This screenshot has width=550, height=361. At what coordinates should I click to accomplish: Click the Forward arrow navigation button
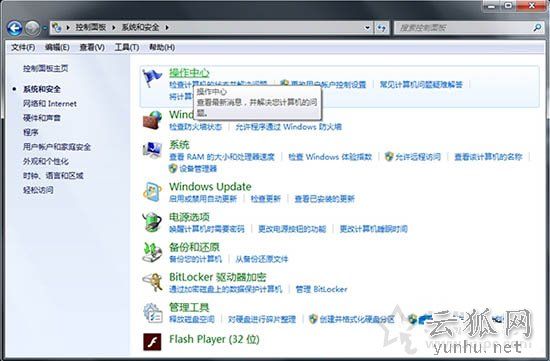click(32, 28)
